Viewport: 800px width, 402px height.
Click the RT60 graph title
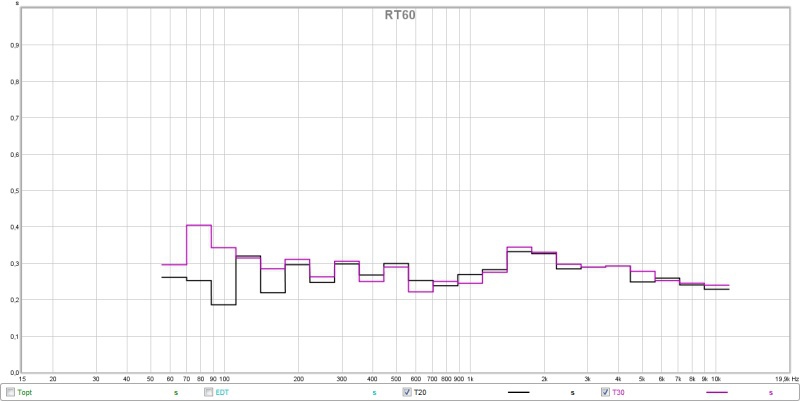400,15
